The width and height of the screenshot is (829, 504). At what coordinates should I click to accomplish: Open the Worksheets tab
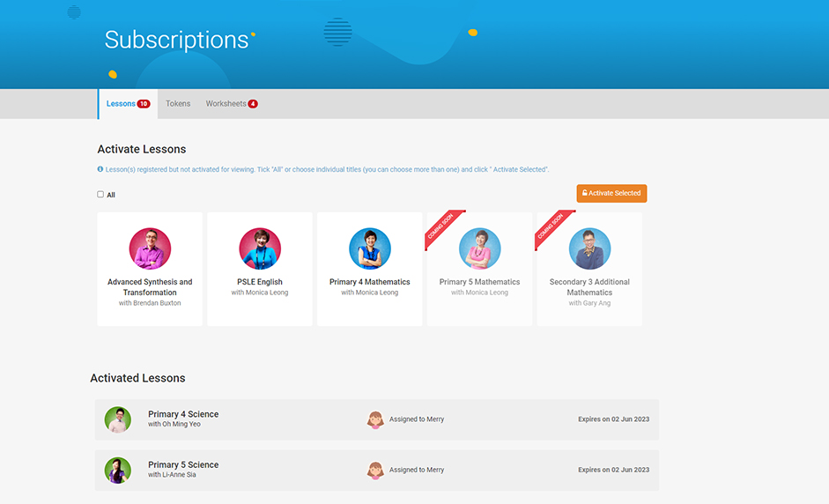click(232, 104)
